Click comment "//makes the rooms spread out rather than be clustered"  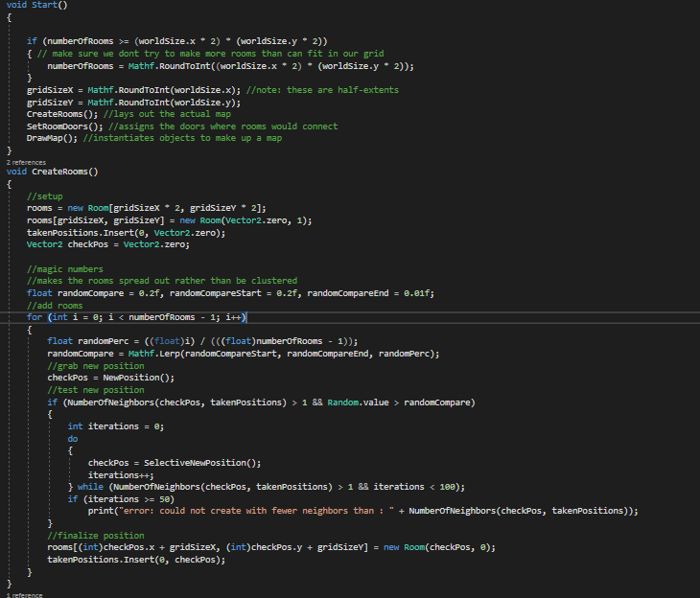(x=162, y=281)
